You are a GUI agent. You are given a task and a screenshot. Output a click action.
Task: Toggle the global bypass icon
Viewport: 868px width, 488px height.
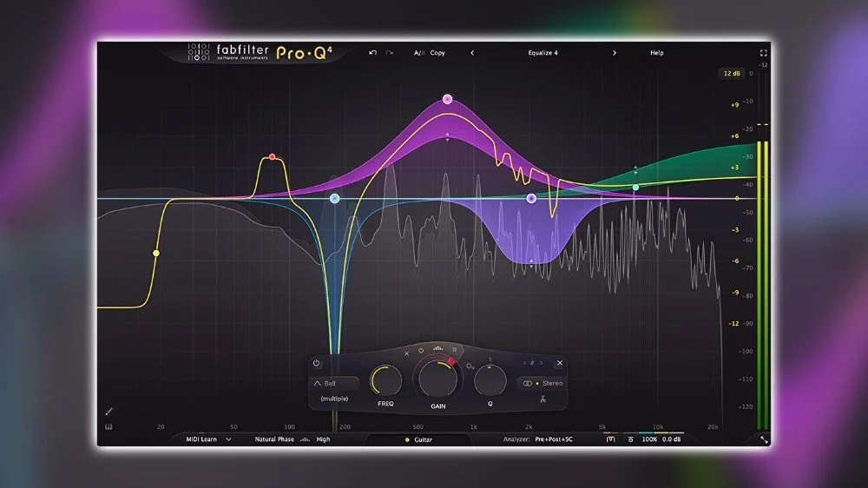coord(630,439)
